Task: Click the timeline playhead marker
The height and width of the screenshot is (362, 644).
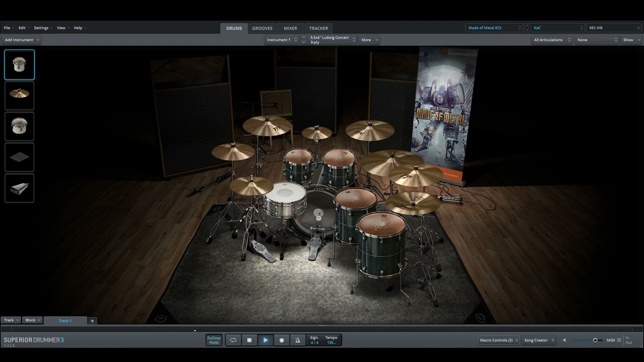Action: coord(195,330)
